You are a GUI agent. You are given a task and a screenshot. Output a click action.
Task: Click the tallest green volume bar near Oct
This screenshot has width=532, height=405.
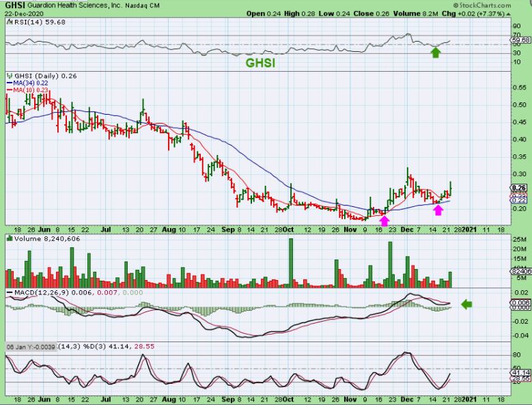coord(291,263)
